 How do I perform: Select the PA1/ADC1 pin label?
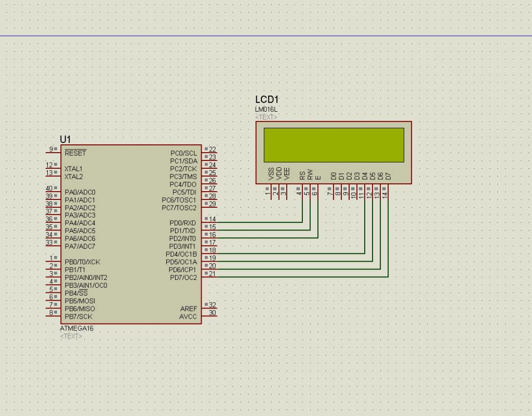tap(79, 200)
